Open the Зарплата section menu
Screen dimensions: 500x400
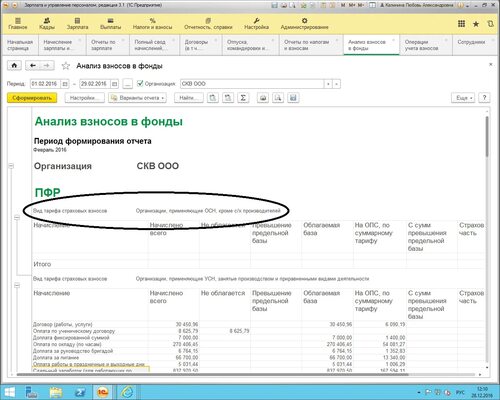77,24
